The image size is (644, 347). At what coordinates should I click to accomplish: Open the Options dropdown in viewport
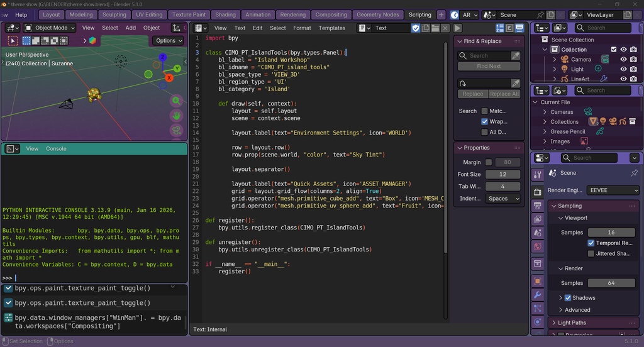click(x=169, y=41)
